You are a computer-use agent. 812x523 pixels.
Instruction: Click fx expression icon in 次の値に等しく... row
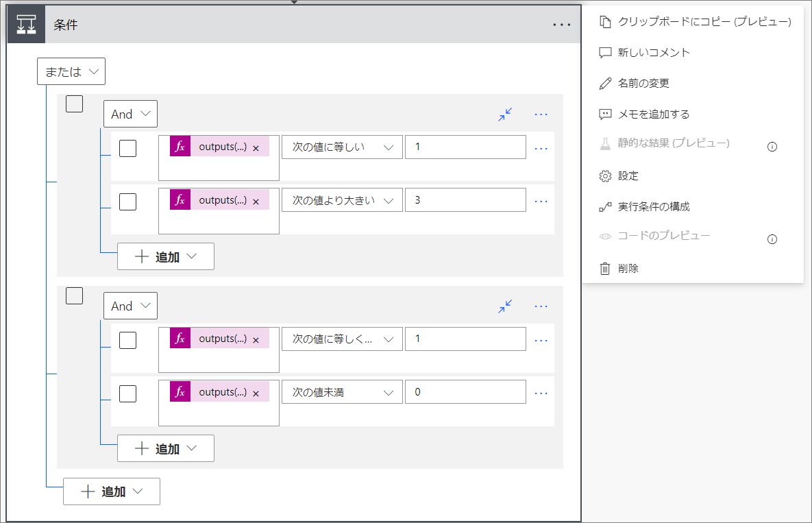click(x=180, y=339)
